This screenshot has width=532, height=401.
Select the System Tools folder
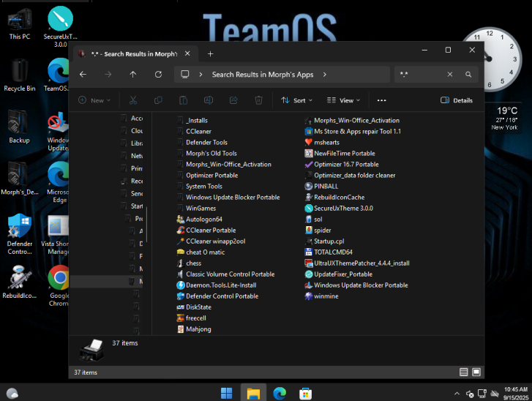pyautogui.click(x=200, y=187)
